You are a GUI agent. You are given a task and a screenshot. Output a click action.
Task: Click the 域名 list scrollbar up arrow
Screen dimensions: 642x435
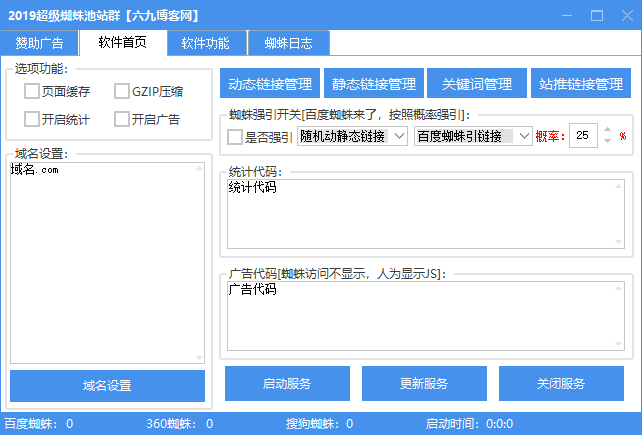[x=199, y=168]
